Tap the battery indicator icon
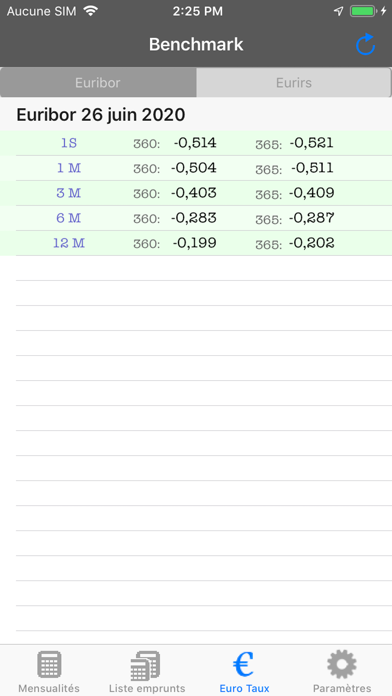 (364, 11)
